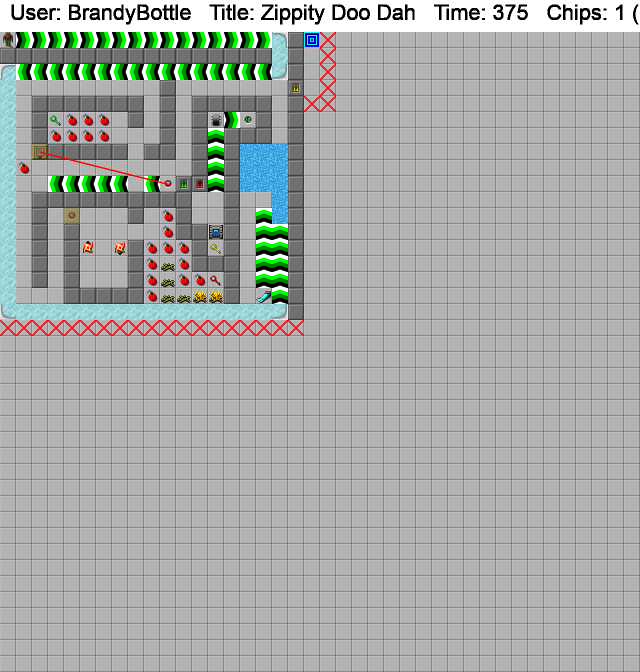The image size is (640, 672).
Task: Click the brown trap button tile
Action: coord(72,216)
